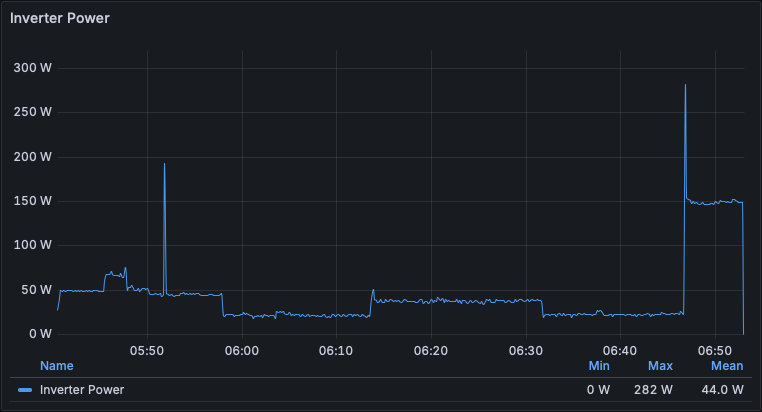Viewport: 762px width, 412px height.
Task: Sort legend by the Max column header
Action: click(x=660, y=366)
